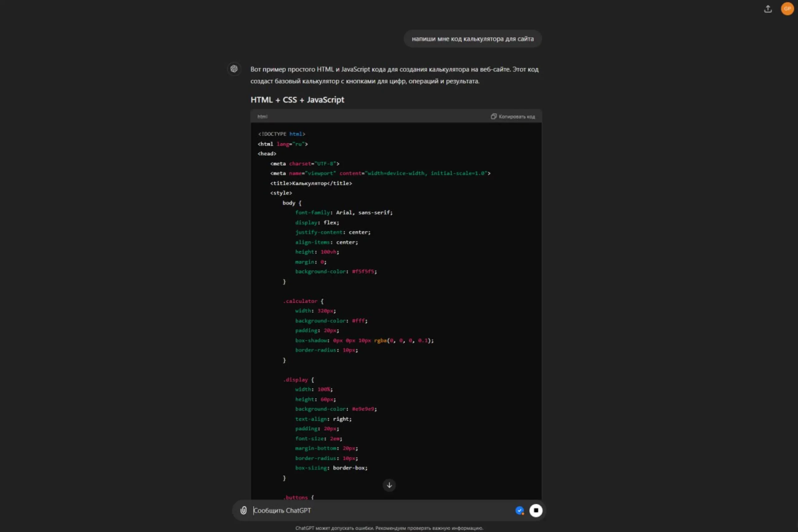Image resolution: width=798 pixels, height=532 pixels.
Task: Click the '<title>Калькулятор</title>' code line
Action: point(311,183)
